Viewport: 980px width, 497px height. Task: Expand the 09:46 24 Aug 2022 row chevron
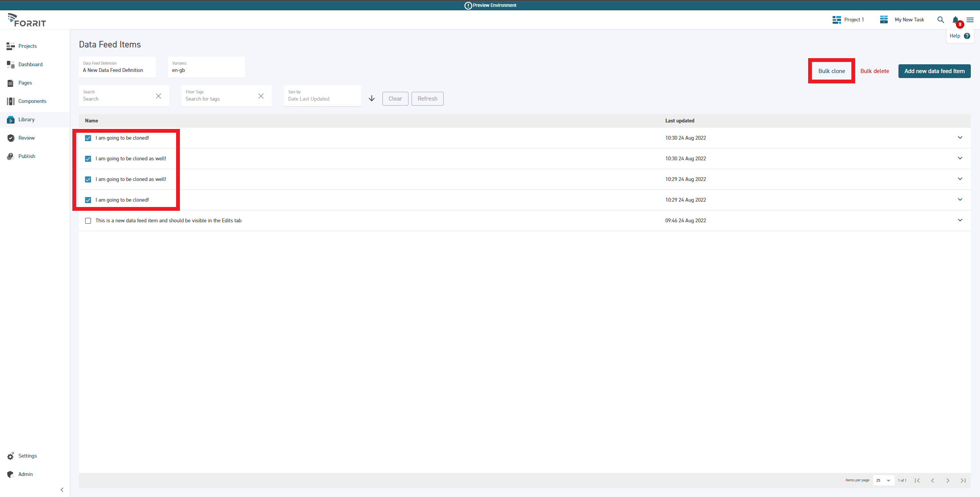pos(960,220)
